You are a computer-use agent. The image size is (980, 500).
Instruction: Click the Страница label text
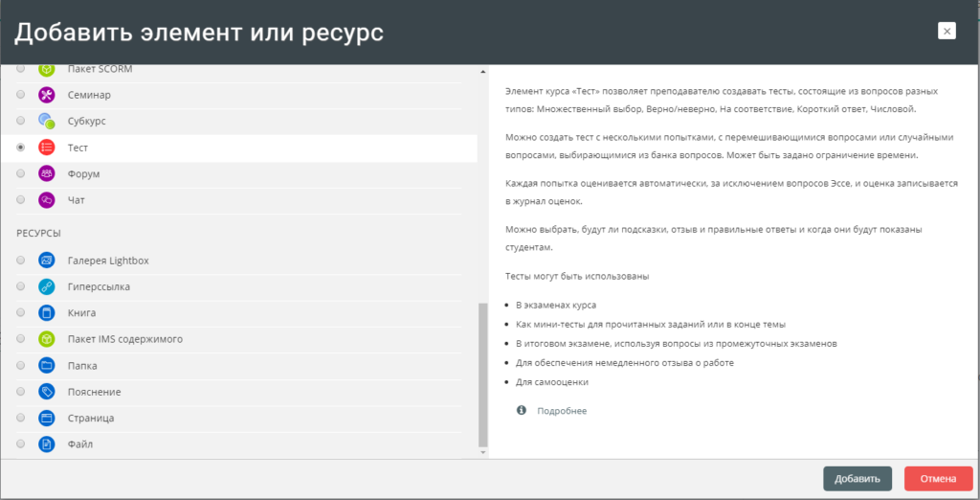(x=91, y=418)
